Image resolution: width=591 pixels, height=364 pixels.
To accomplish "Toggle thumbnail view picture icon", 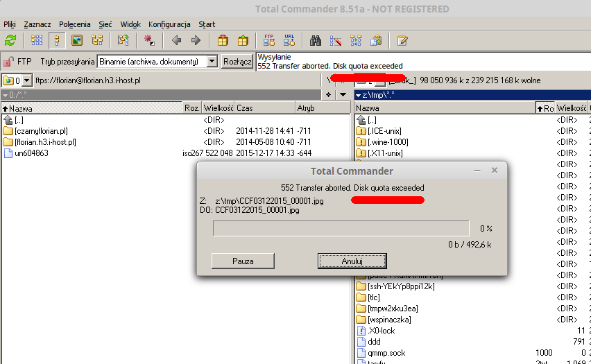I will click(x=77, y=40).
